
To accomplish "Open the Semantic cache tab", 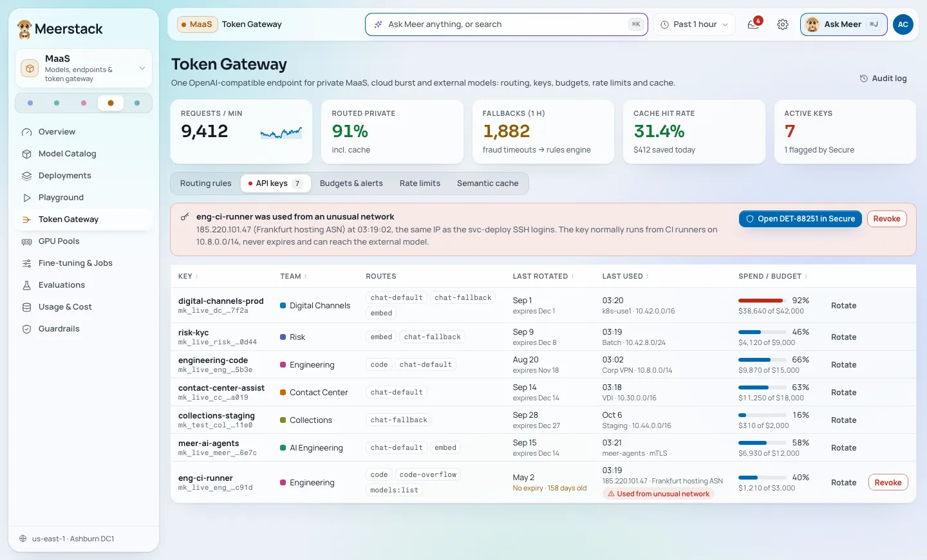I will click(488, 183).
